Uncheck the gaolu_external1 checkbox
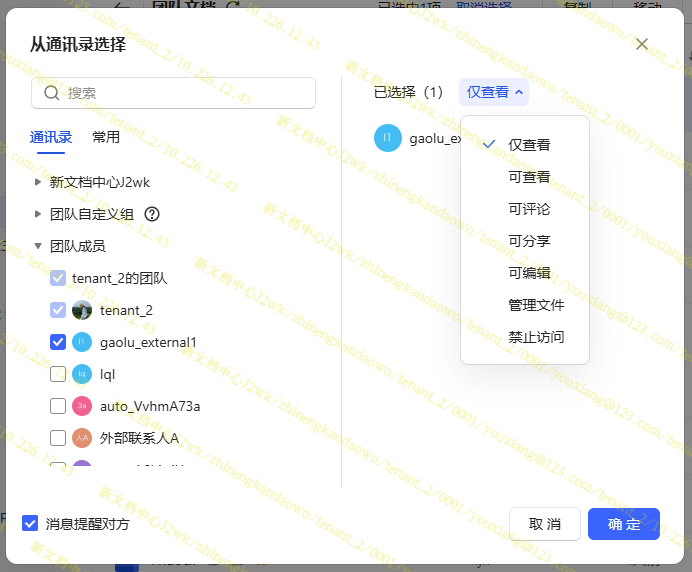692x572 pixels. point(58,342)
